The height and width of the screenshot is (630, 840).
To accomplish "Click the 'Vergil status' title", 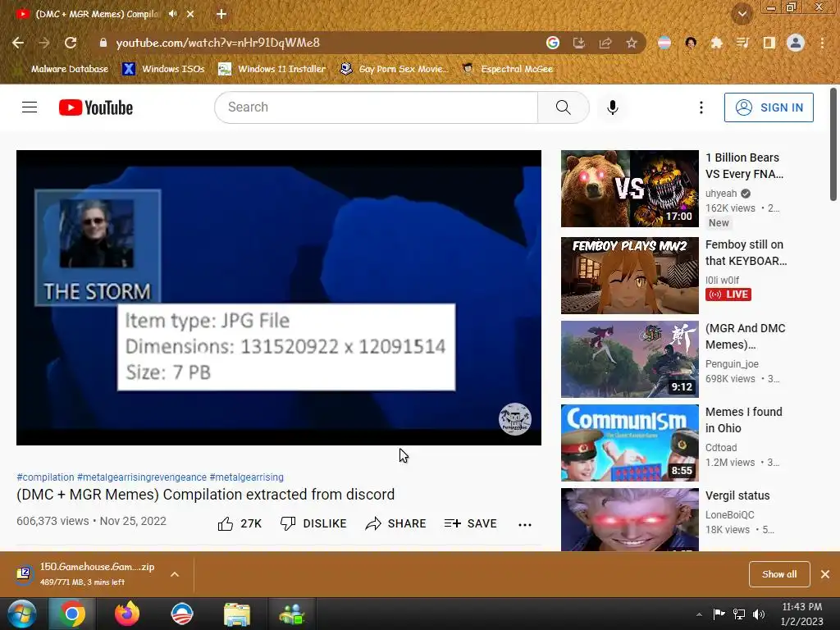I will (737, 495).
